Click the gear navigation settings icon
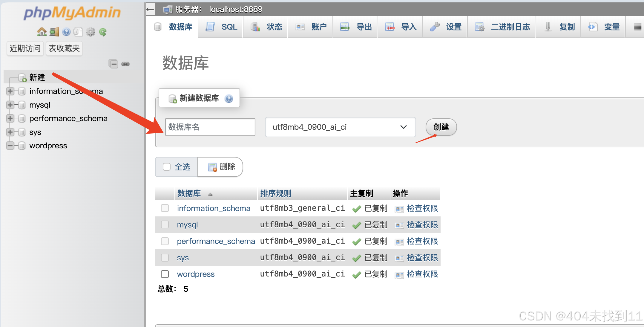644x327 pixels. (x=90, y=32)
